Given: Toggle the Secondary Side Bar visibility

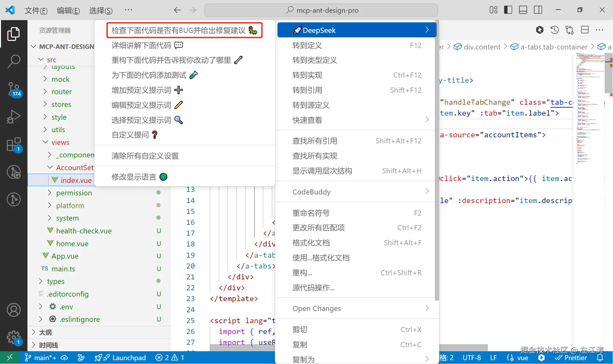Looking at the screenshot, I should click(x=538, y=10).
